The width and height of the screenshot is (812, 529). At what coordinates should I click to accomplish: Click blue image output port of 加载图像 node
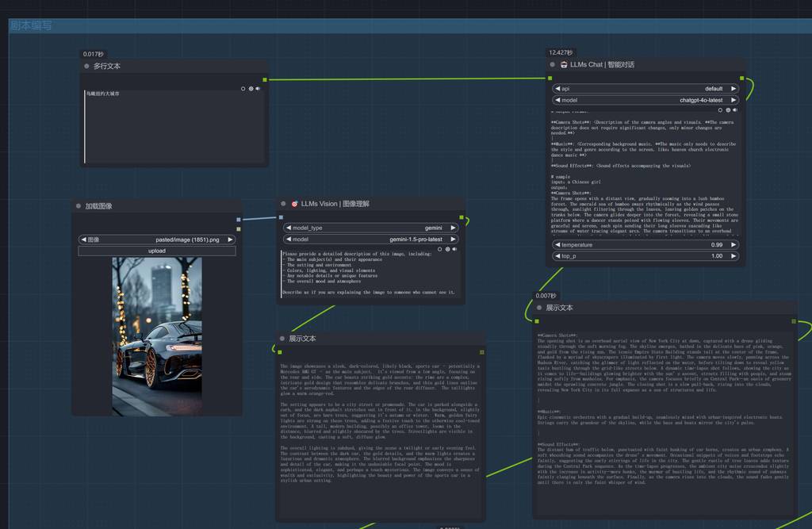coord(238,219)
